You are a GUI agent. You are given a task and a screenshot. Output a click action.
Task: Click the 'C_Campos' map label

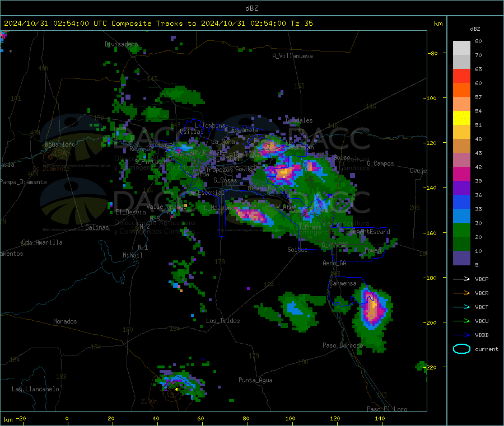(380, 163)
